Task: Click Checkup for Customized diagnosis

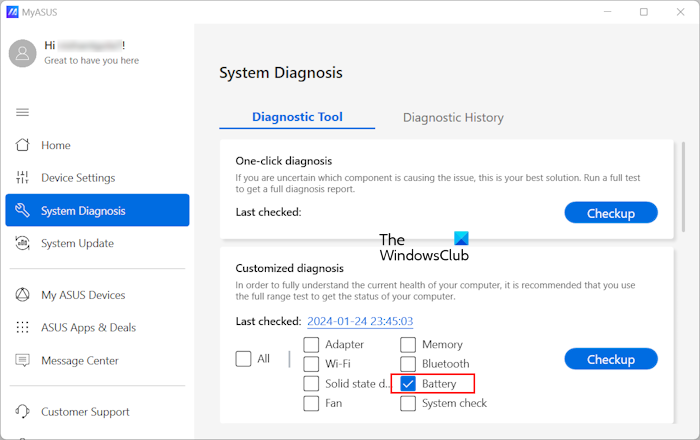Action: click(610, 359)
